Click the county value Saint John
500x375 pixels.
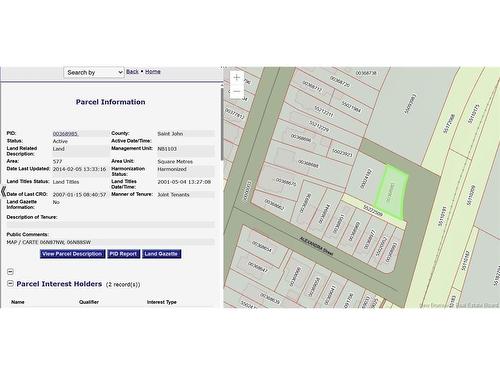tap(170, 134)
